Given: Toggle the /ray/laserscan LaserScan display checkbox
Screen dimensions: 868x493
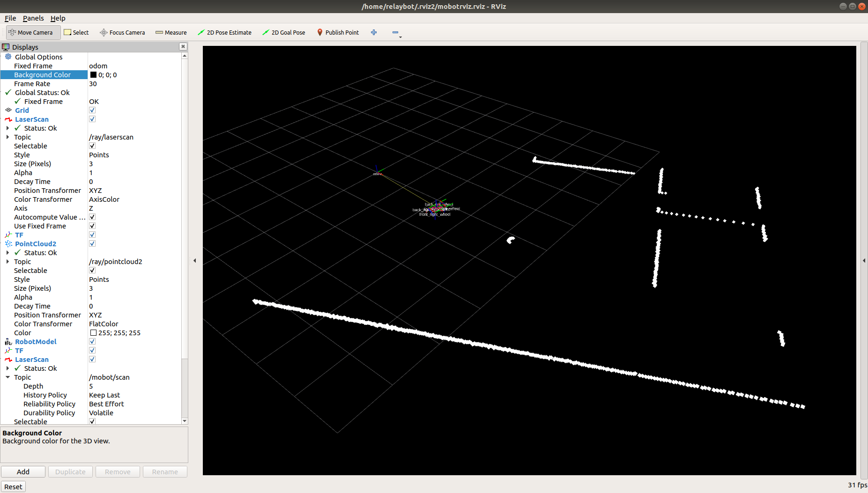Looking at the screenshot, I should coord(92,119).
